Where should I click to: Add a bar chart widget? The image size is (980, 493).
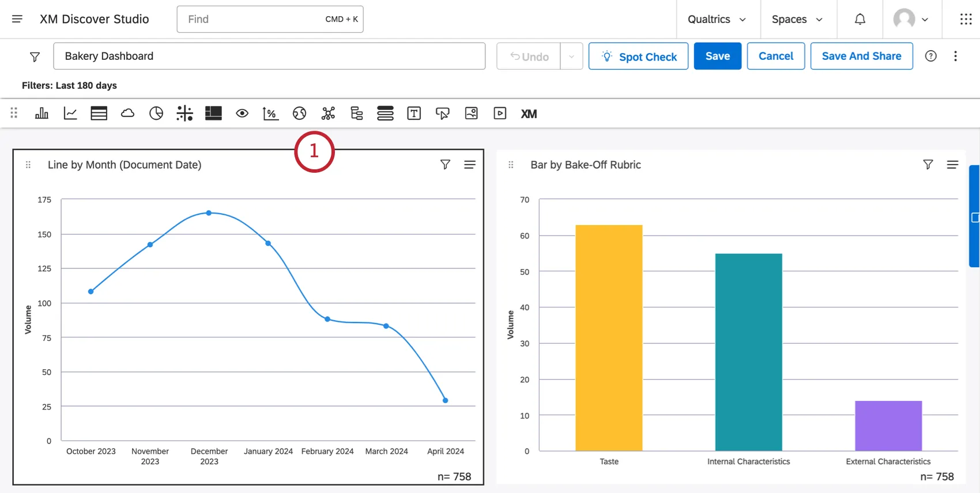click(42, 113)
